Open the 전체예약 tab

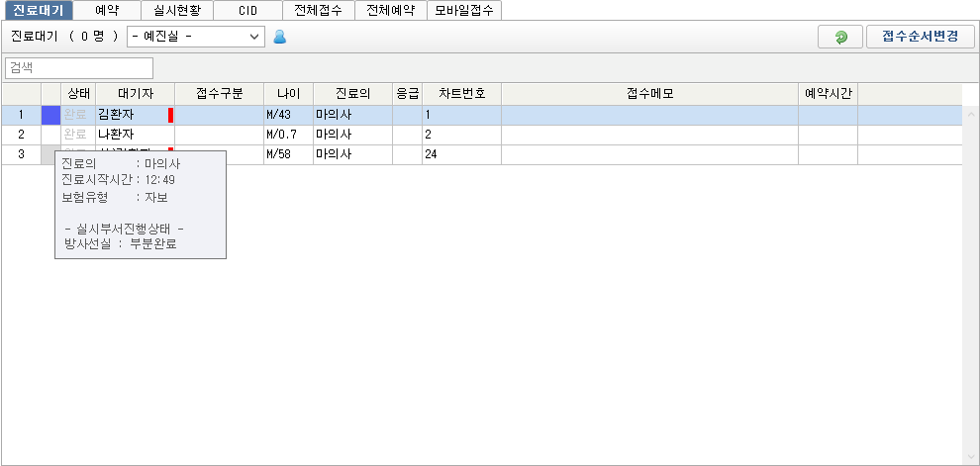tap(390, 10)
